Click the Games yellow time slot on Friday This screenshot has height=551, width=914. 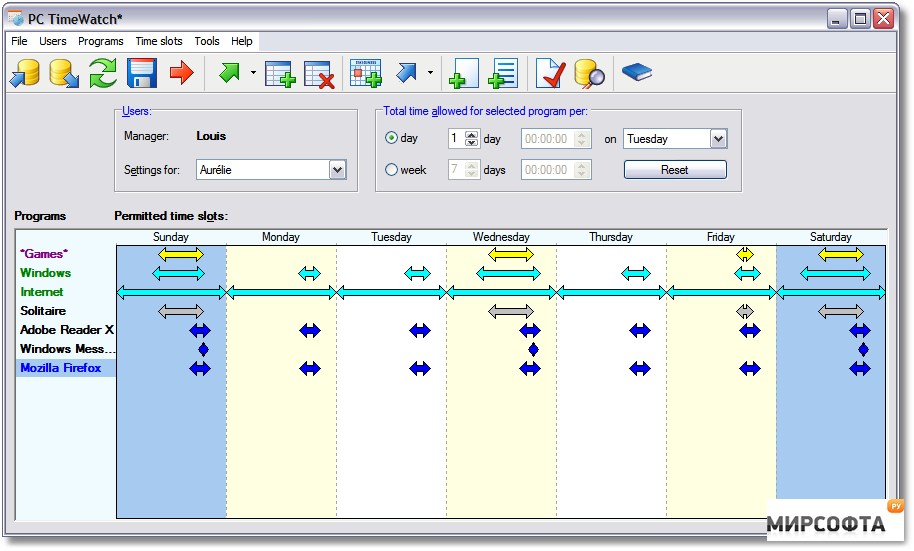[x=745, y=254]
